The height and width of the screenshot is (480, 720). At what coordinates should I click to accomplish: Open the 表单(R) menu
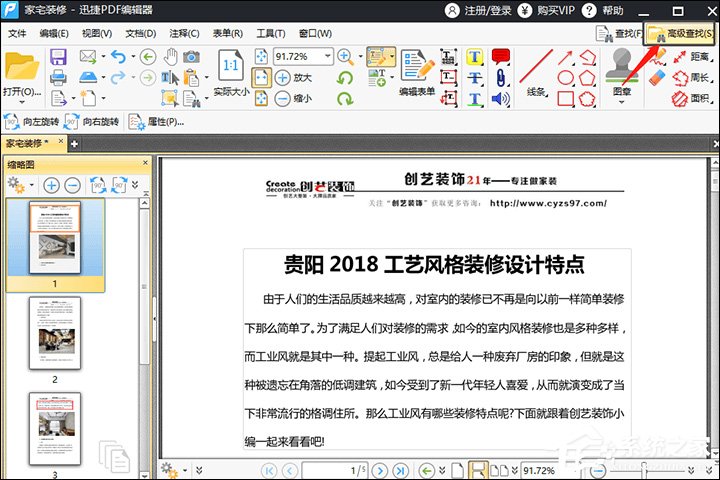(x=228, y=34)
